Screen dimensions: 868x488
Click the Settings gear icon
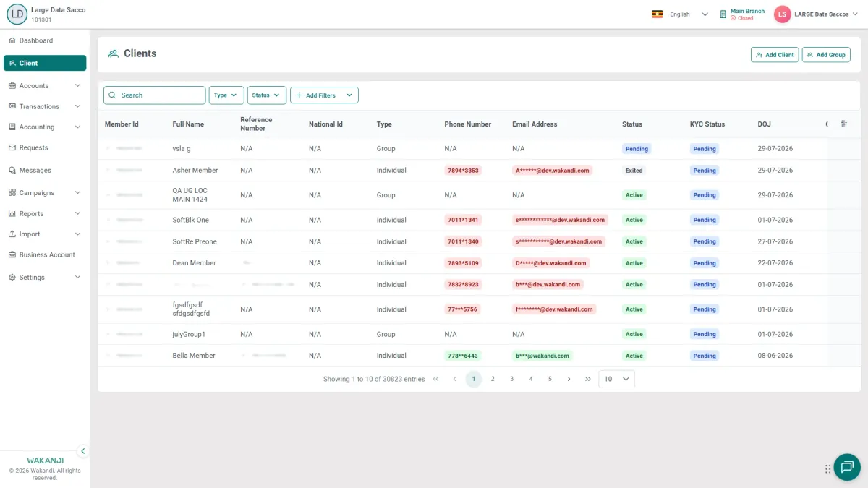tap(12, 277)
